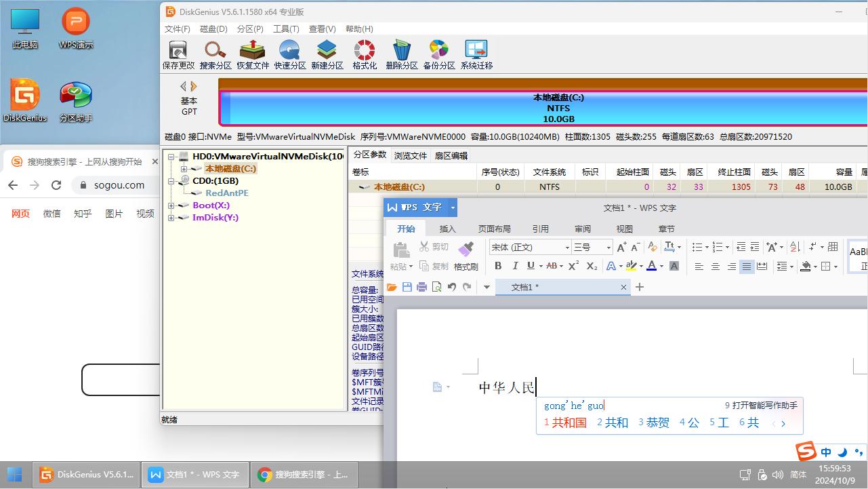Toggle italic formatting in WPS Writer
This screenshot has width=868, height=489.
pyautogui.click(x=515, y=266)
